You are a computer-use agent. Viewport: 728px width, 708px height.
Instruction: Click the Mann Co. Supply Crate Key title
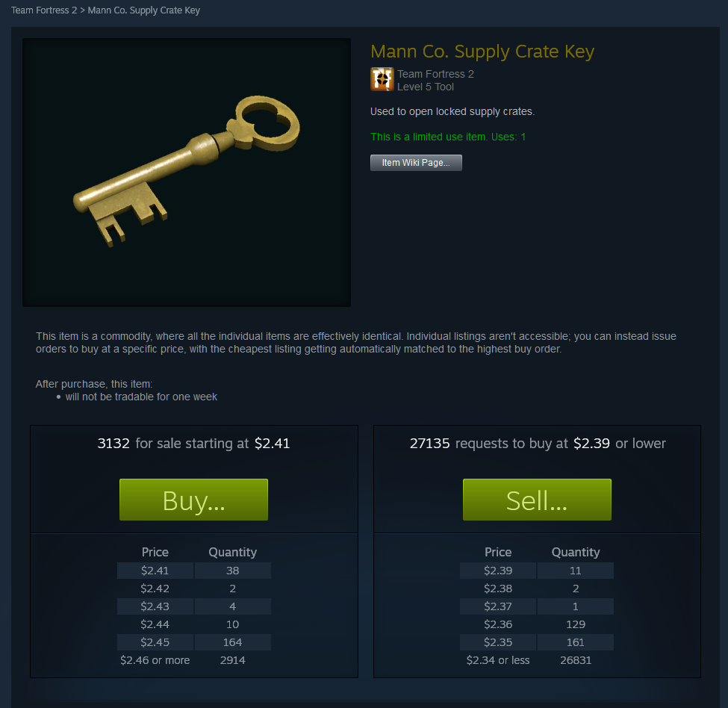482,52
